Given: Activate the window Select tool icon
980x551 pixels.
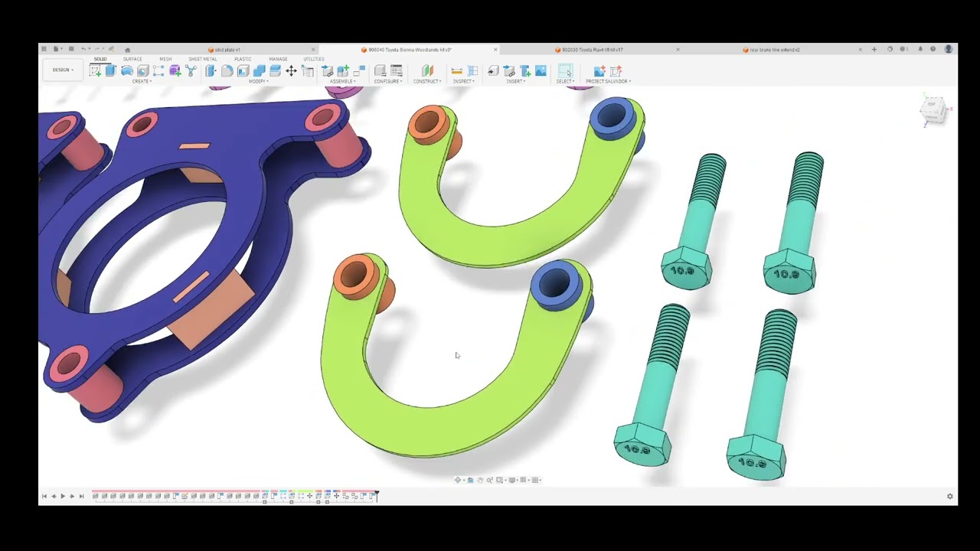Looking at the screenshot, I should [564, 70].
